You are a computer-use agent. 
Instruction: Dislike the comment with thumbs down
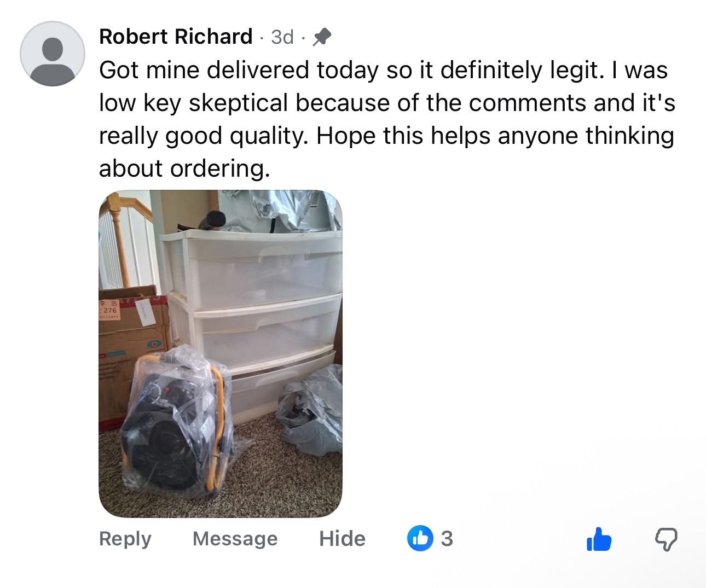(666, 539)
